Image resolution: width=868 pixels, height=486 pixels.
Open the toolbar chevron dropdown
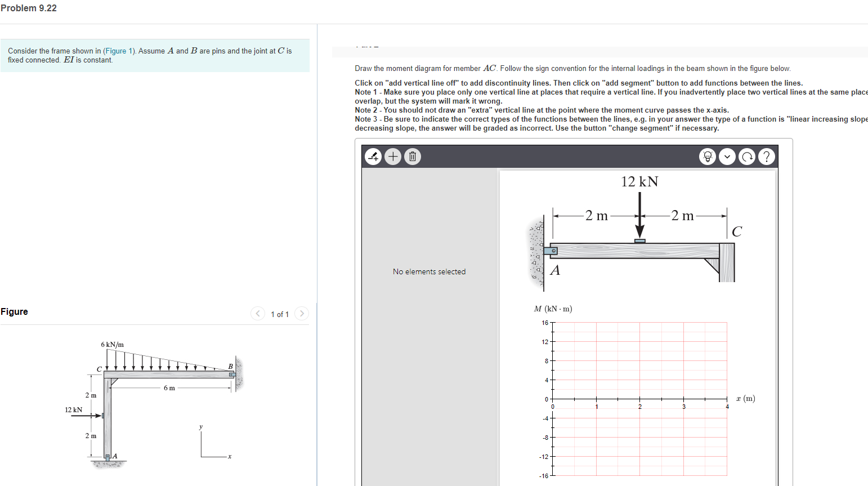727,156
